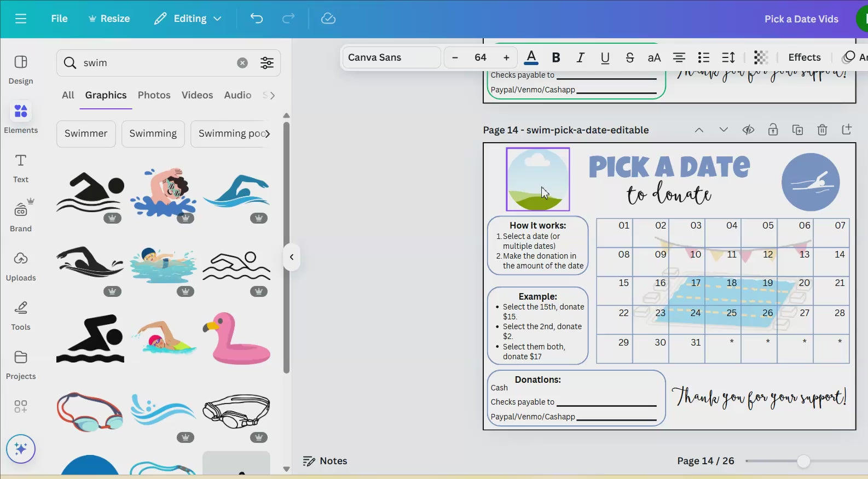Open the Canva Sans font dropdown

click(x=391, y=57)
